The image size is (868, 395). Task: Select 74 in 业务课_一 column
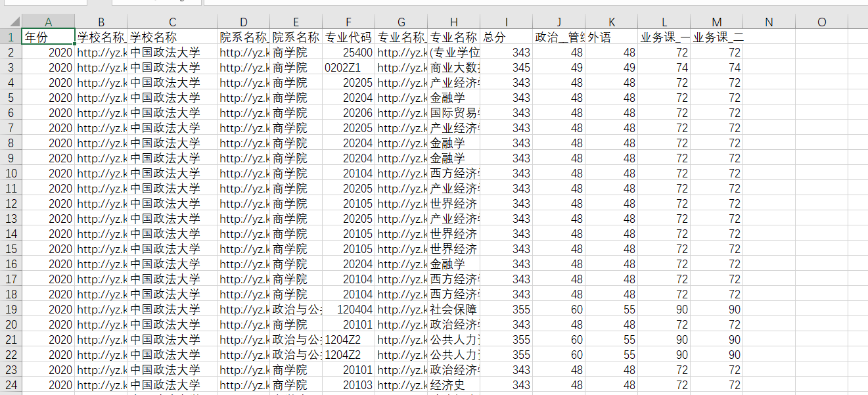[664, 67]
